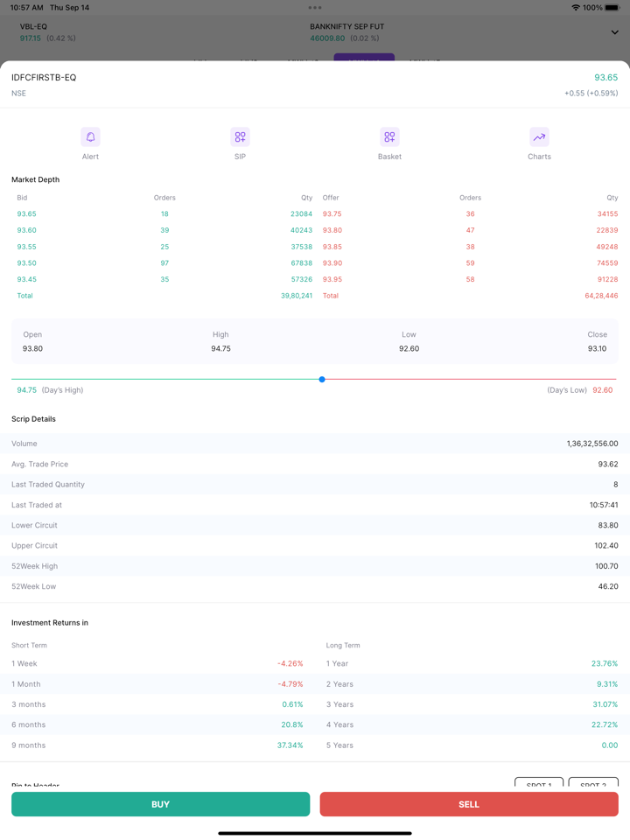Tap the Wi-Fi icon in status bar
The image size is (630, 840).
point(575,8)
